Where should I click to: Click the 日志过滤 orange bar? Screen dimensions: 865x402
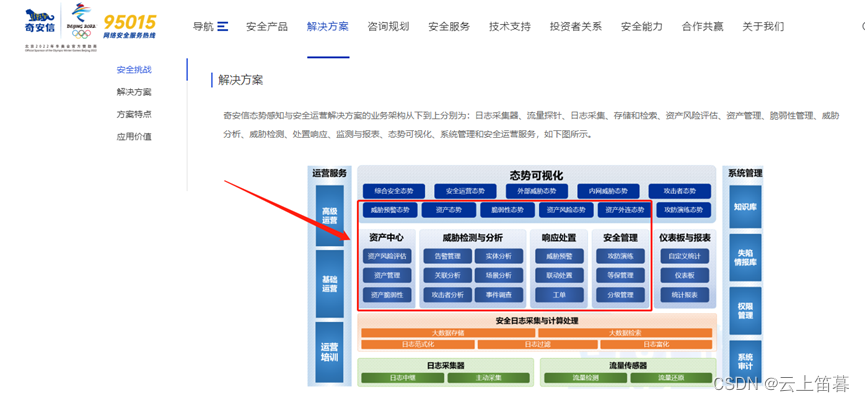(537, 345)
